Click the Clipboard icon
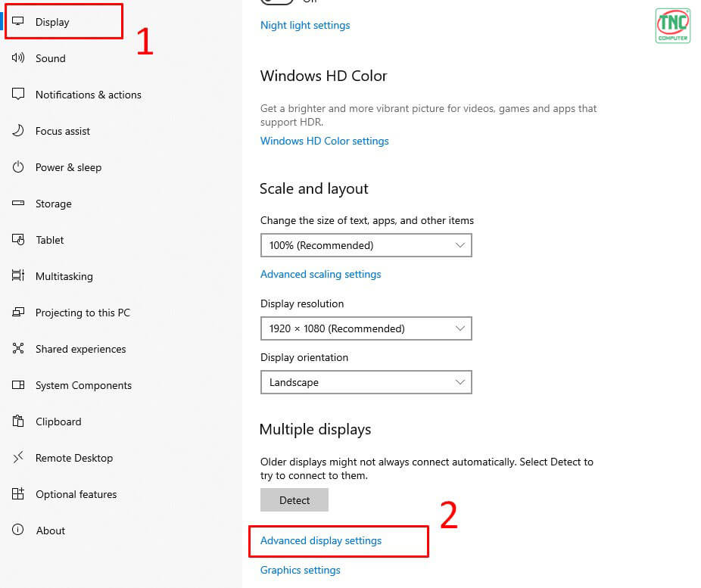 coord(18,421)
